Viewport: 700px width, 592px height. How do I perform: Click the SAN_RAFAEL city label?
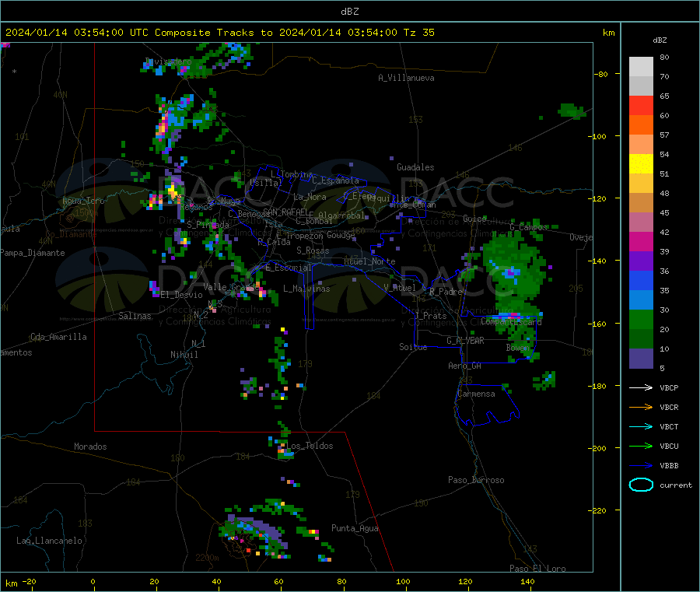click(x=285, y=212)
